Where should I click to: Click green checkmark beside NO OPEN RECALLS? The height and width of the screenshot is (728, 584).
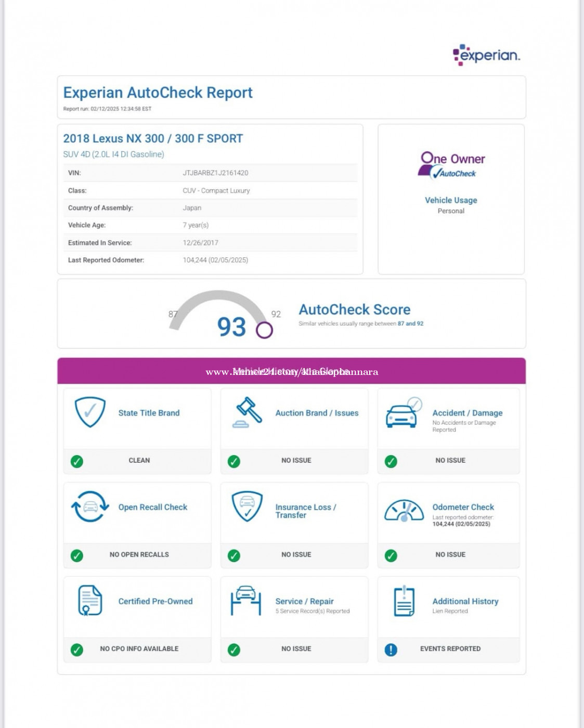[77, 555]
